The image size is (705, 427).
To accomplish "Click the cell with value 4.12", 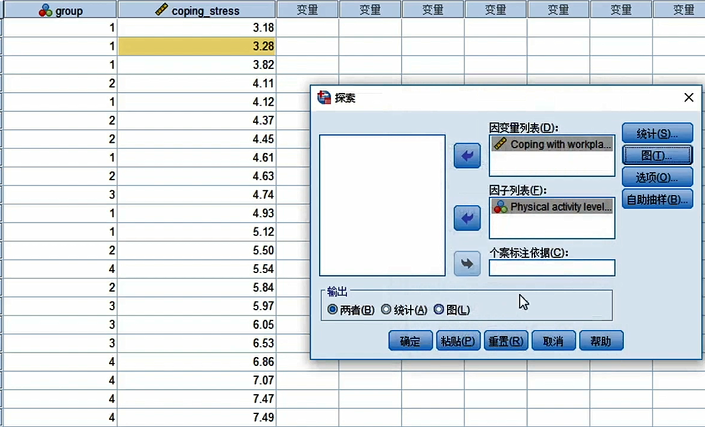I will tap(197, 102).
